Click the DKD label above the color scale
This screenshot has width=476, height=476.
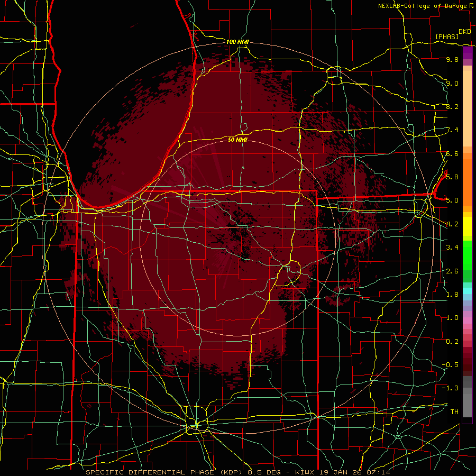(465, 32)
